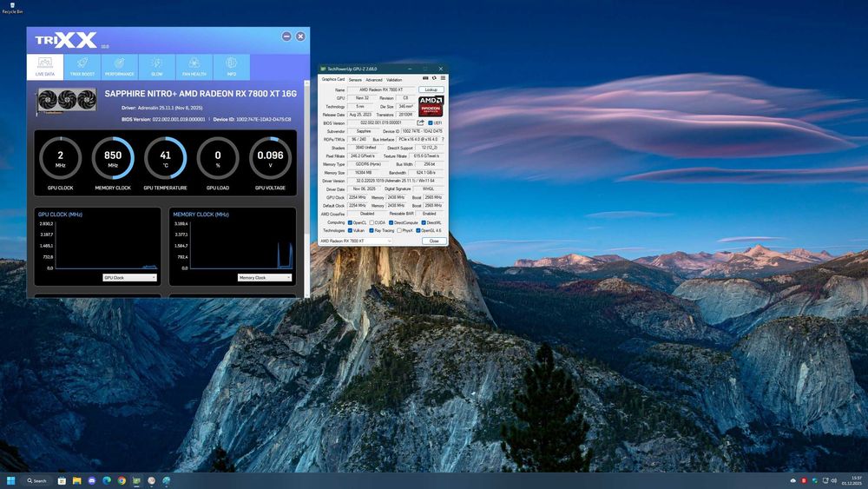Screen dimensions: 868x489
Task: Click the GPU Clock (MHz) graph area
Action: pos(106,246)
